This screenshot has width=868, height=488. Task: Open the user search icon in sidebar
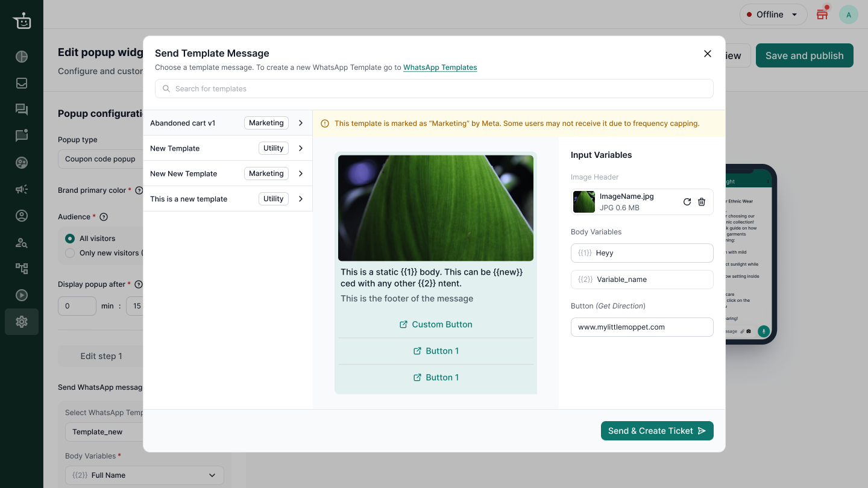tap(22, 242)
